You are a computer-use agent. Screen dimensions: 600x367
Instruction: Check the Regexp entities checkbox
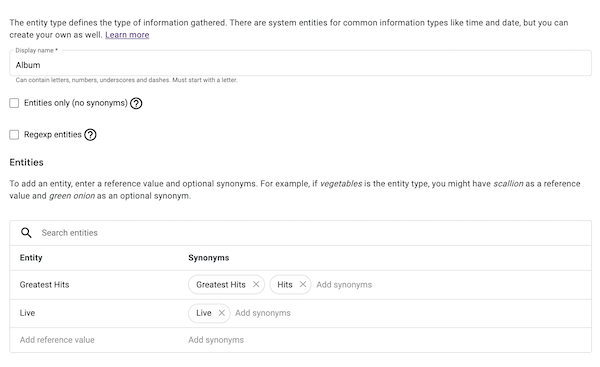[x=14, y=135]
